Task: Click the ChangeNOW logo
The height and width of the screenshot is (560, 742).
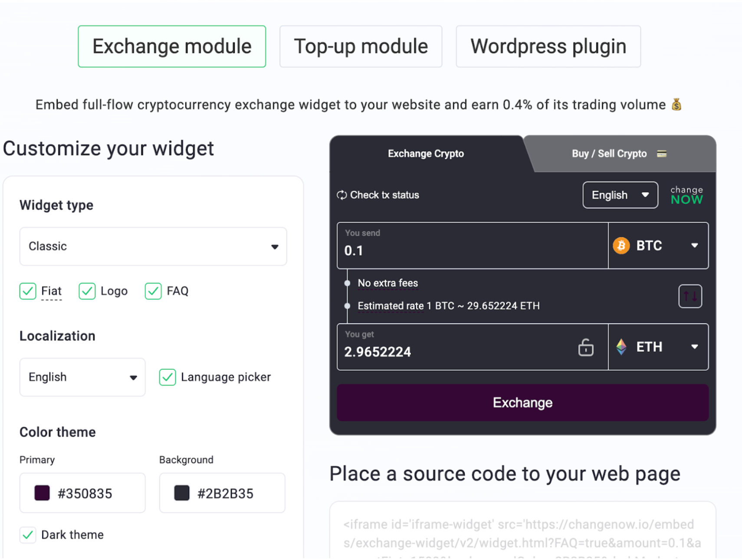Action: click(x=686, y=194)
